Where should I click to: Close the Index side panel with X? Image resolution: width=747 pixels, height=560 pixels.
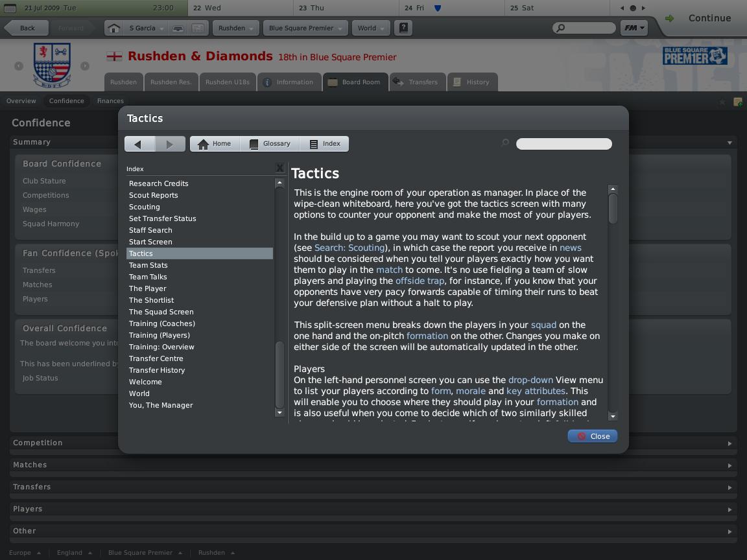(279, 169)
